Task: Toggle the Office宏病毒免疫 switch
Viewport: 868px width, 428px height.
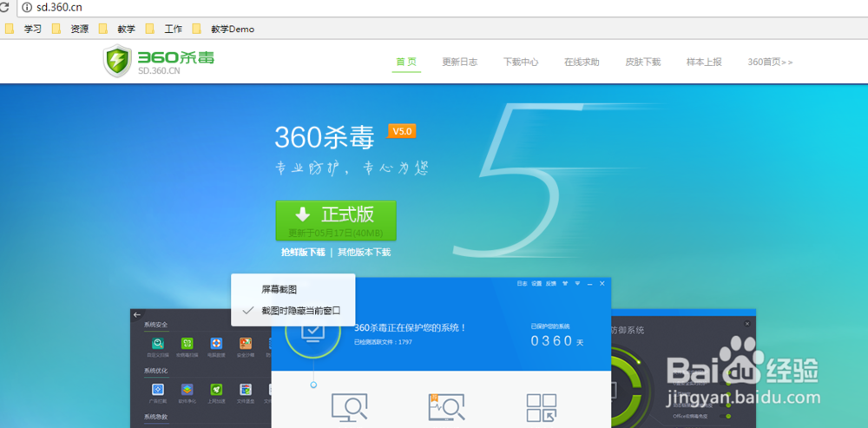Action: (x=726, y=416)
